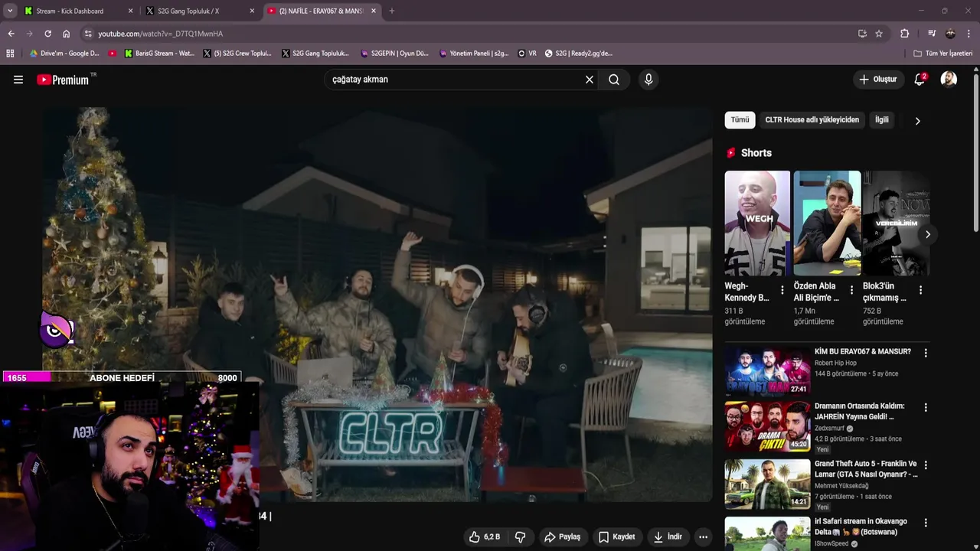Image resolution: width=980 pixels, height=551 pixels.
Task: Dislike the video with thumbs down
Action: pyautogui.click(x=521, y=537)
